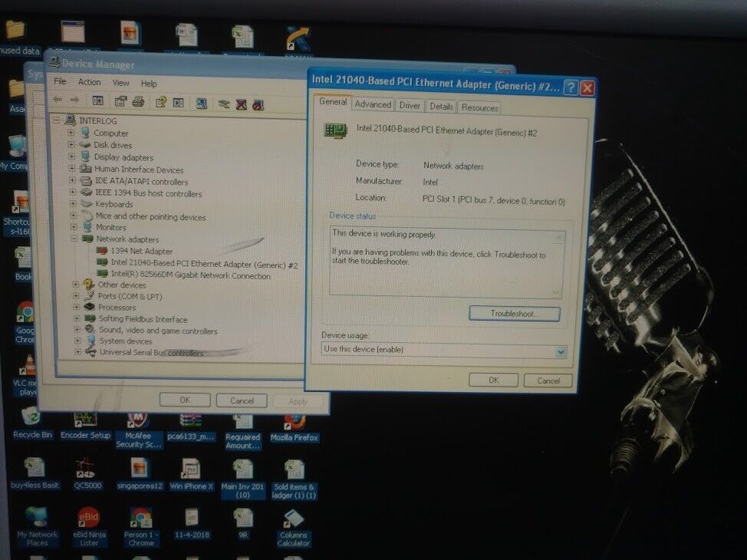The image size is (747, 560).
Task: Select the McAfee Security Scan desktop icon
Action: [x=138, y=430]
